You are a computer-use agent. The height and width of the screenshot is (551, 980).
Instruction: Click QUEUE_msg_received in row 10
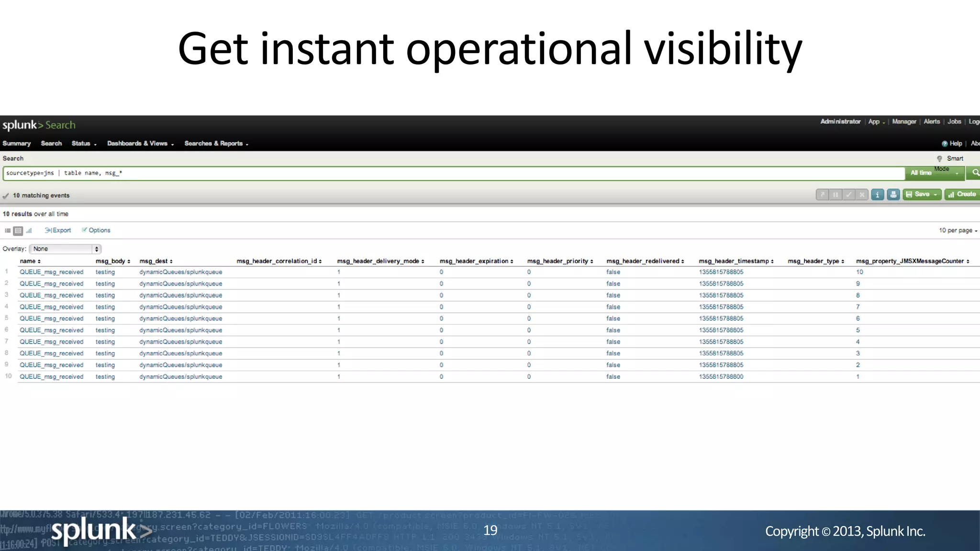click(52, 377)
